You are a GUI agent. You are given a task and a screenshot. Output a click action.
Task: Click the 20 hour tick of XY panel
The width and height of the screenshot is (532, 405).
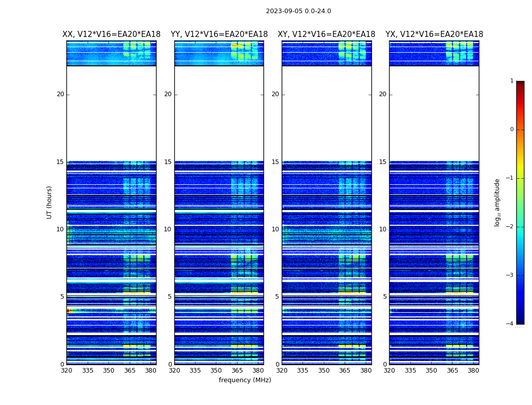(x=275, y=94)
